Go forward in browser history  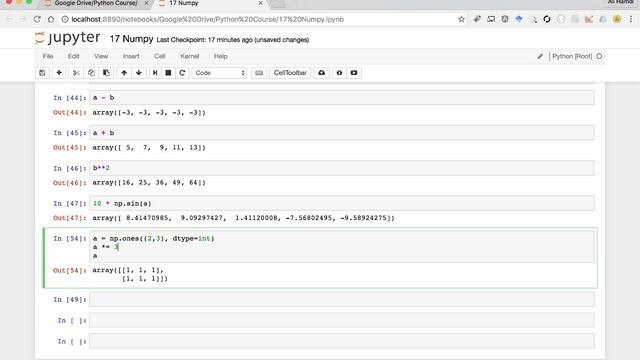point(23,19)
